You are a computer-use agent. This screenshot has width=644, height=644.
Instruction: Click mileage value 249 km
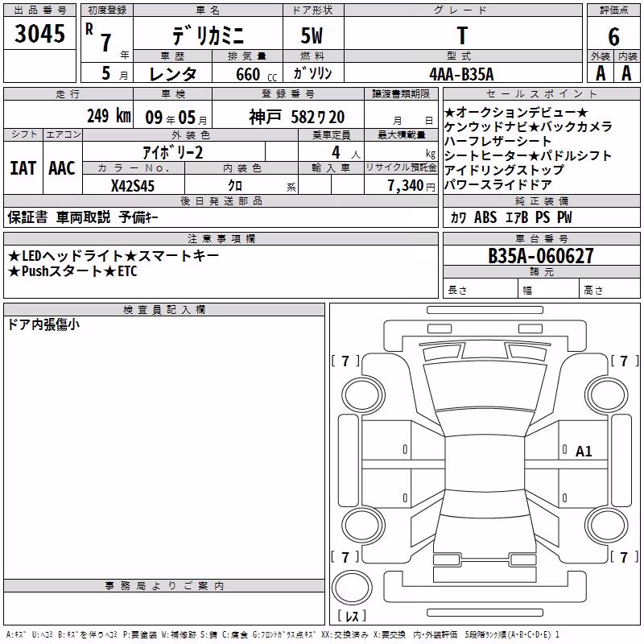coord(109,116)
